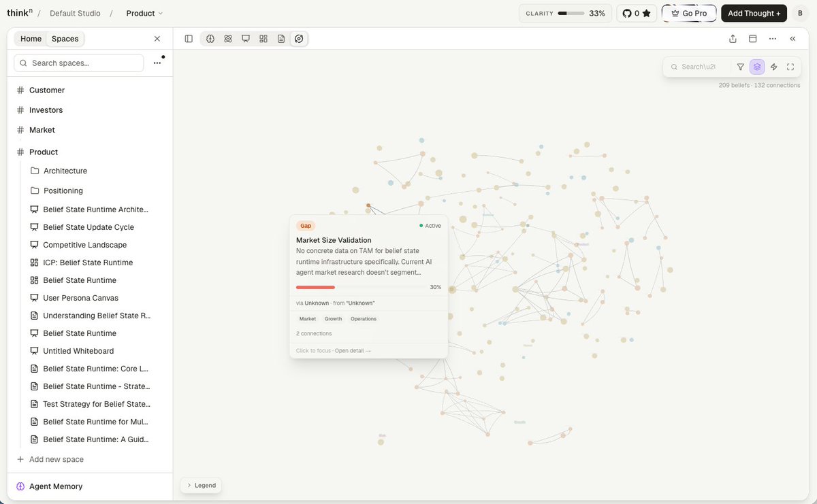The image size is (817, 504).
Task: Click the 30% confidence bar
Action: pos(363,287)
